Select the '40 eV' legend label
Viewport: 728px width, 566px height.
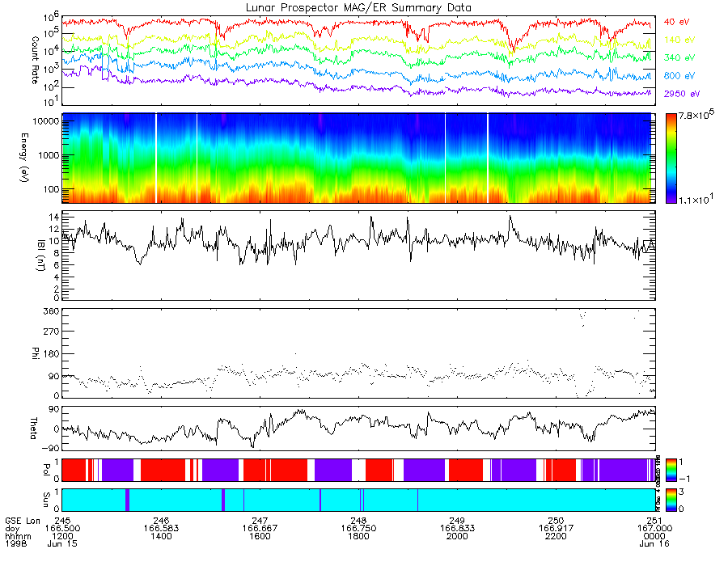tap(676, 22)
